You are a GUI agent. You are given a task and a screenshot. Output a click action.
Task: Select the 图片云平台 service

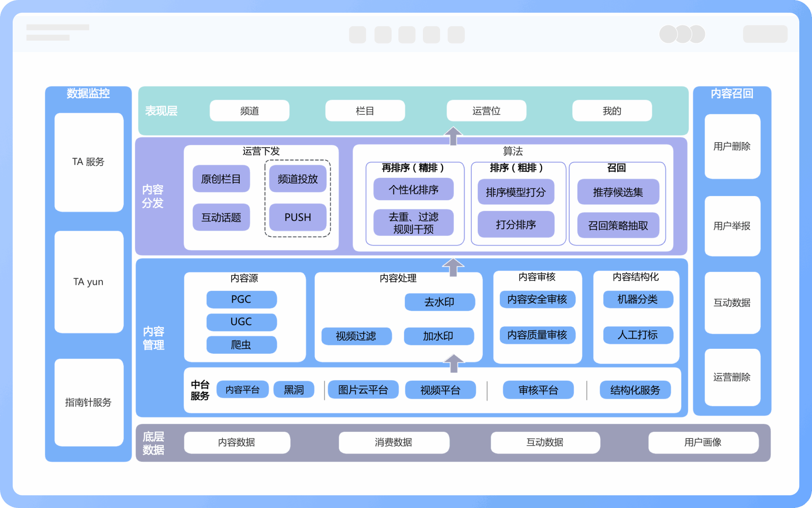(x=363, y=390)
